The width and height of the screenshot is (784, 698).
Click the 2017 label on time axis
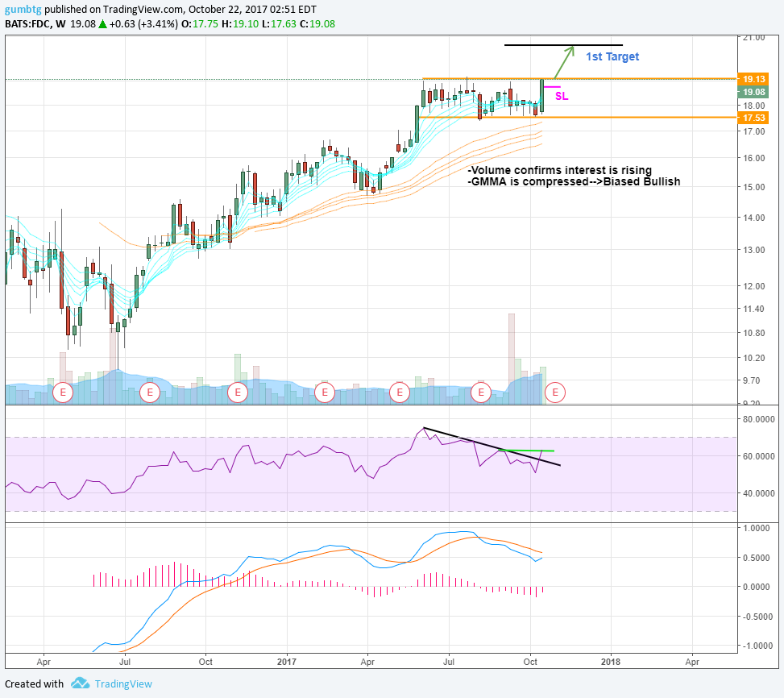click(287, 662)
